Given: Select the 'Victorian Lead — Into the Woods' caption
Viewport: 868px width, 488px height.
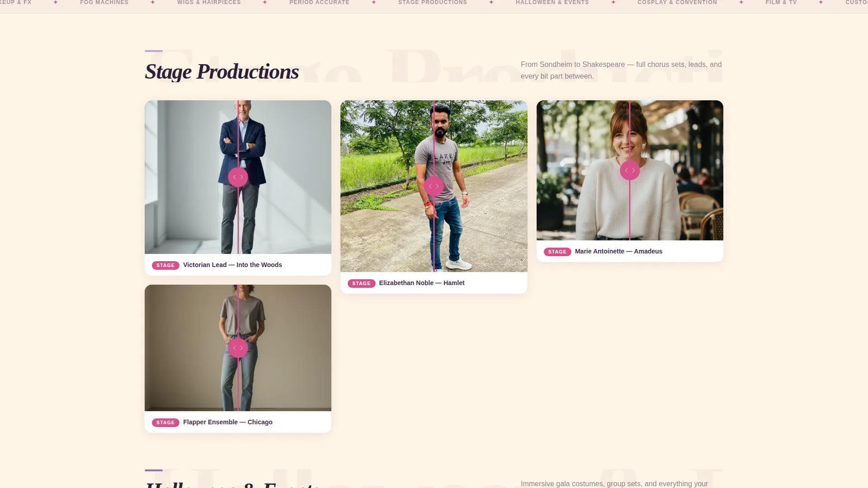Looking at the screenshot, I should pos(232,265).
